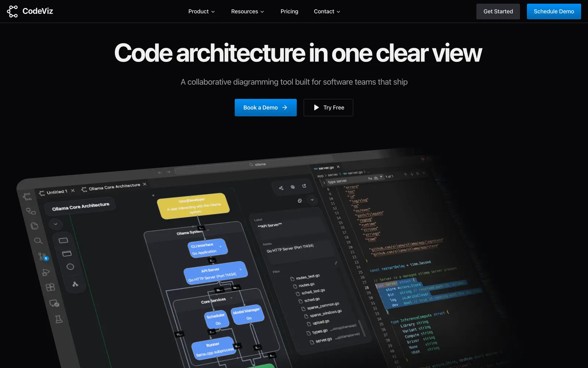Viewport: 588px width, 368px height.
Task: Select the Untitled 1 tab in preview
Action: pyautogui.click(x=57, y=192)
